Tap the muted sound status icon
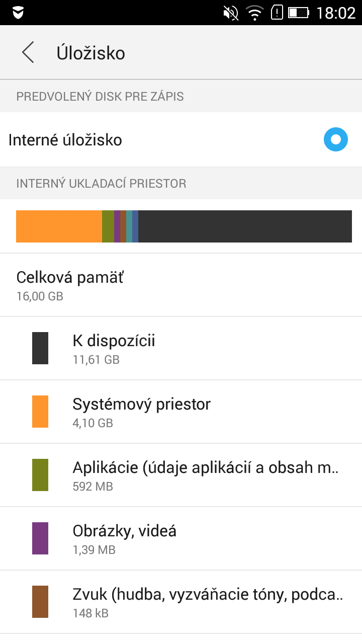 (x=231, y=13)
